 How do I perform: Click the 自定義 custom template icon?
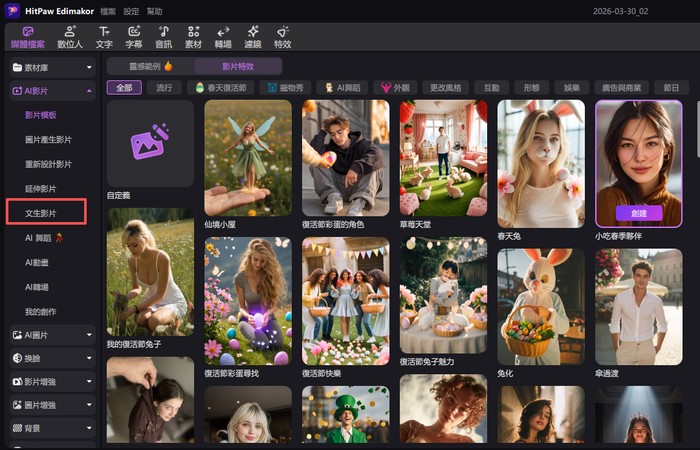[x=150, y=142]
